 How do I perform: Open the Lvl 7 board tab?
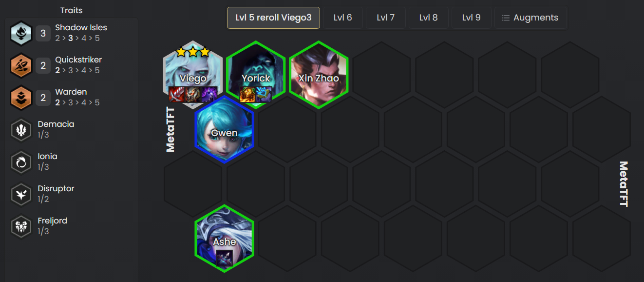tap(385, 18)
